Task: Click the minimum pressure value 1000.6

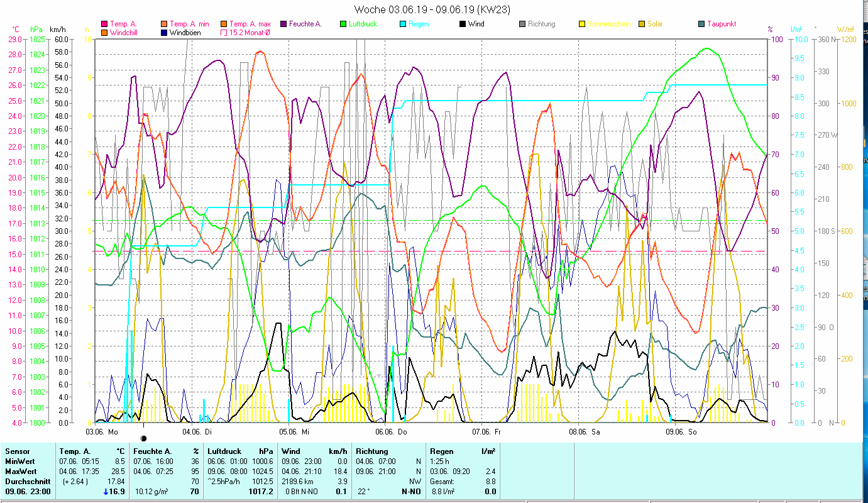Action: click(263, 462)
